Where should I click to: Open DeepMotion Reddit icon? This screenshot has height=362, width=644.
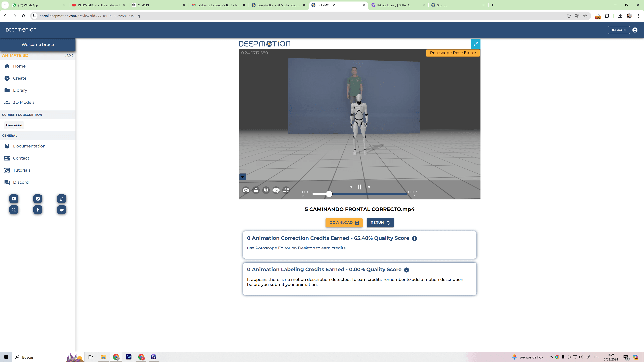pos(62,210)
